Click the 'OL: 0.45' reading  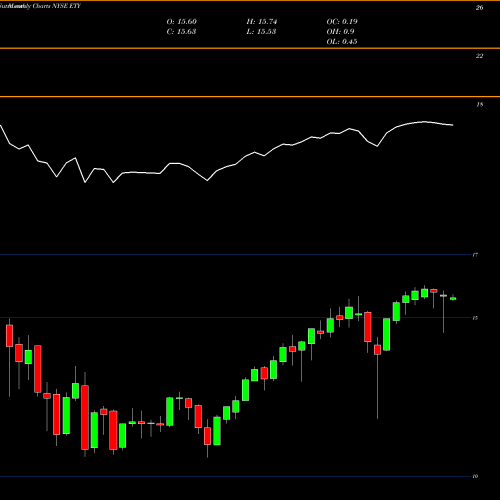click(342, 42)
